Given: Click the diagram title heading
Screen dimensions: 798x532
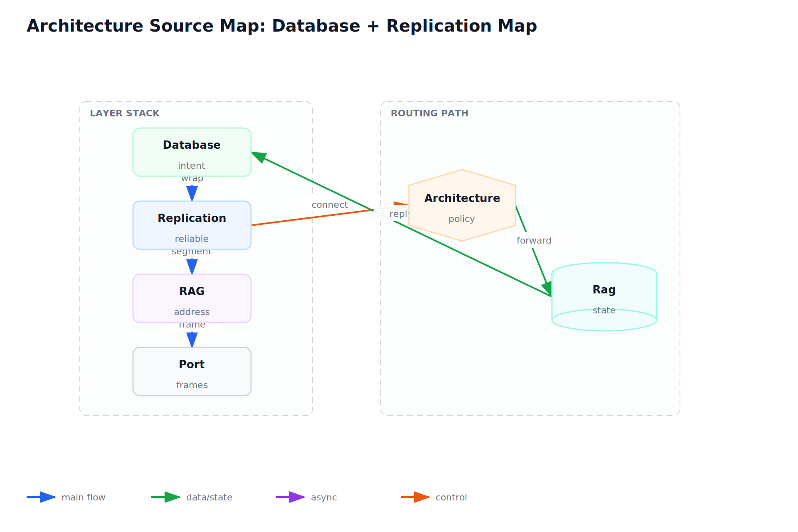Looking at the screenshot, I should click(x=282, y=26).
